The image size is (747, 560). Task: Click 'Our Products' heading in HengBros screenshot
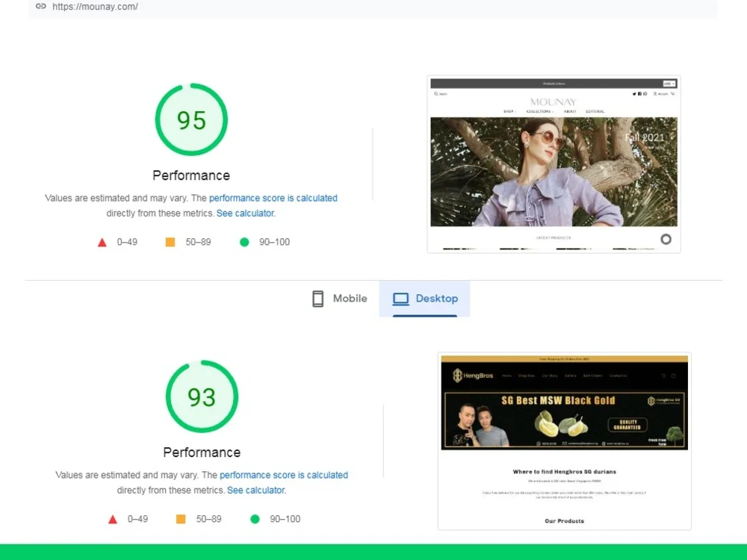click(x=565, y=521)
